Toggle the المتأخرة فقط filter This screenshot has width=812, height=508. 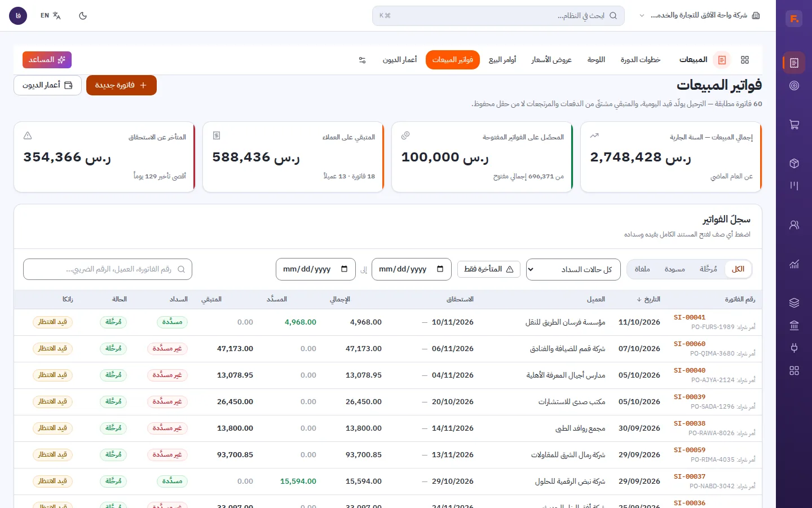489,269
